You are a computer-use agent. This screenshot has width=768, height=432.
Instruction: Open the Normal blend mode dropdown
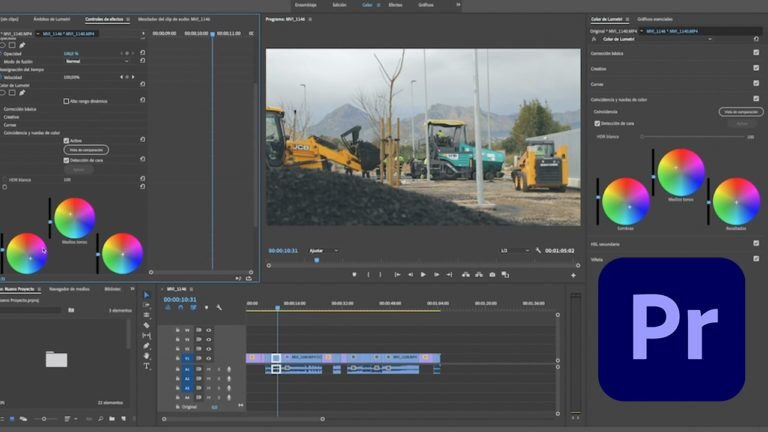pos(97,61)
